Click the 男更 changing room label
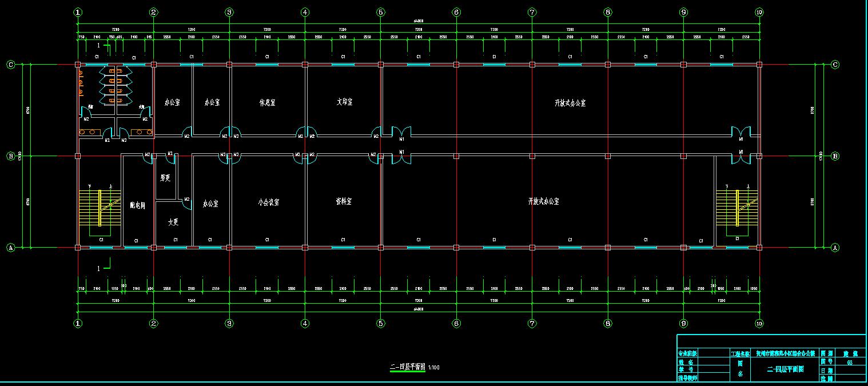The width and height of the screenshot is (868, 386). pyautogui.click(x=165, y=178)
